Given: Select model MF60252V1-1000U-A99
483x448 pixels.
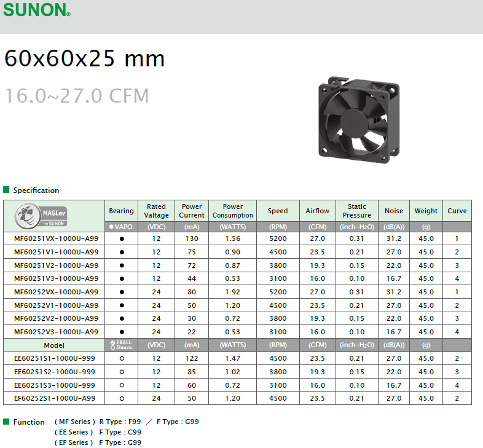Looking at the screenshot, I should click(57, 305).
